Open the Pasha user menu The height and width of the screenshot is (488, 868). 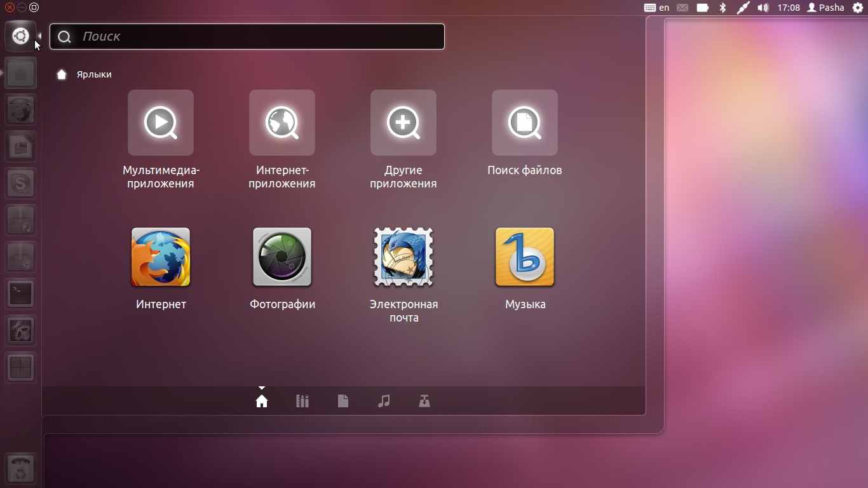click(x=825, y=8)
